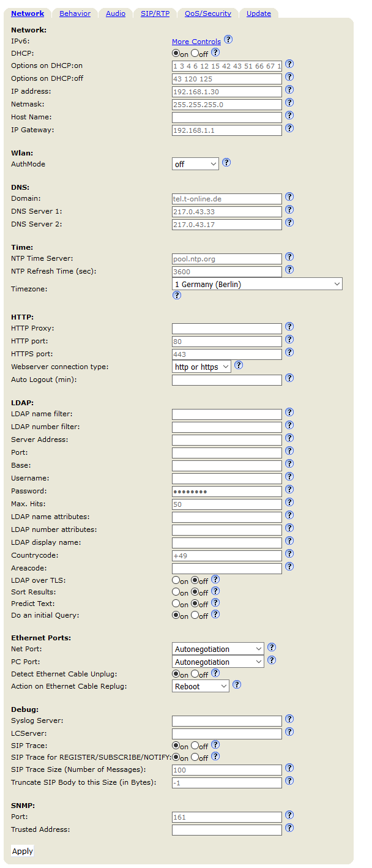Click help icon for SNMP Trusted Address
This screenshot has height=868, width=372.
[289, 828]
